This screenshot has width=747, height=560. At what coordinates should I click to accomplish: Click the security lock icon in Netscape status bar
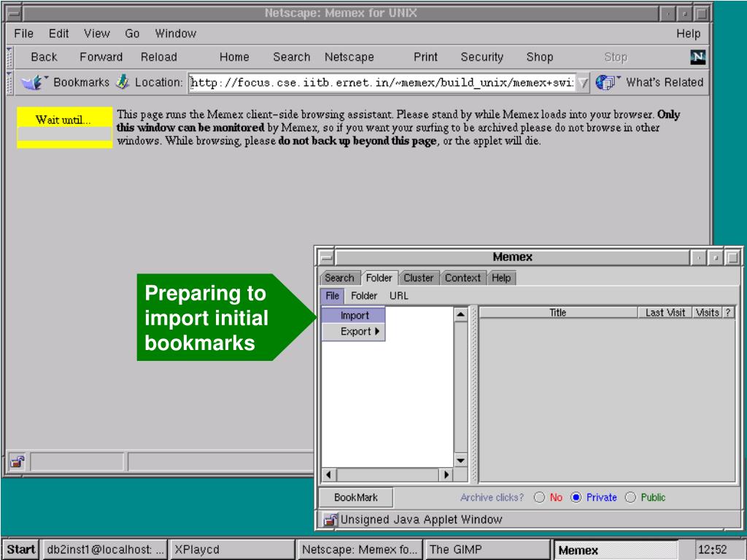tap(18, 462)
